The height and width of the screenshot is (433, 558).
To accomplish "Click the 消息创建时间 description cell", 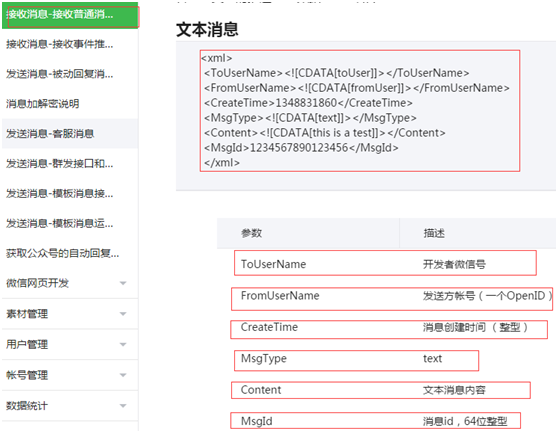I will click(x=475, y=327).
